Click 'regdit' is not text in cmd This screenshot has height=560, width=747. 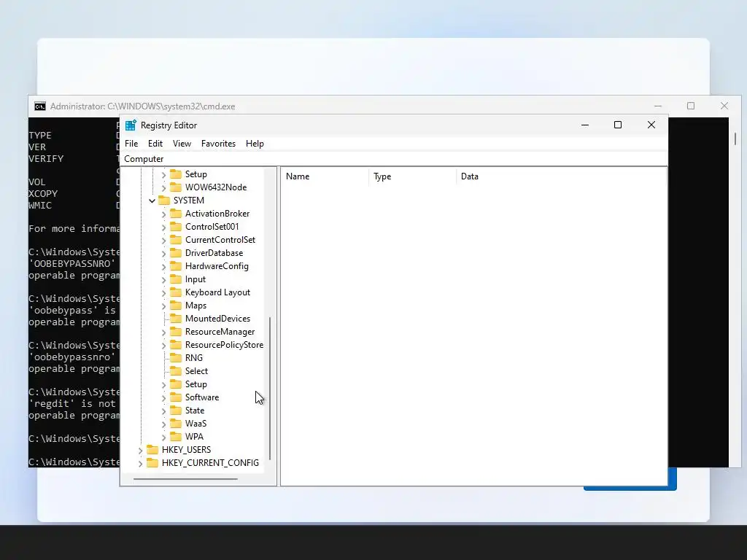point(72,404)
